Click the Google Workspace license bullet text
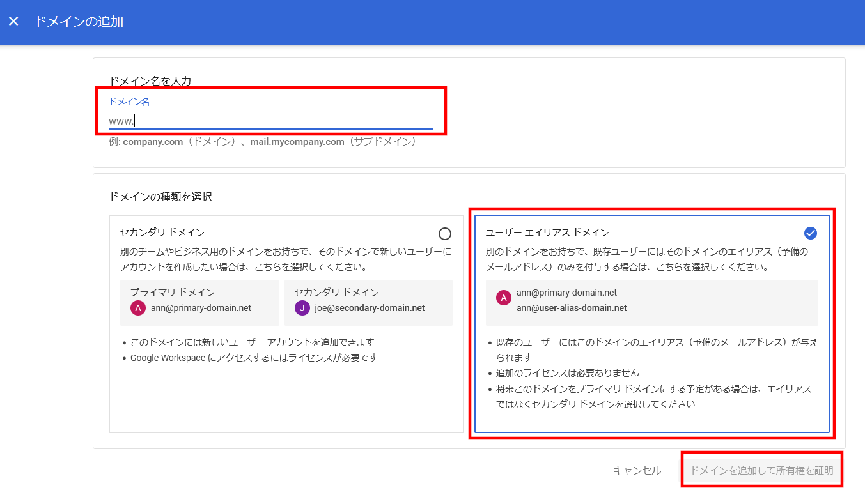This screenshot has width=865, height=504. [254, 358]
